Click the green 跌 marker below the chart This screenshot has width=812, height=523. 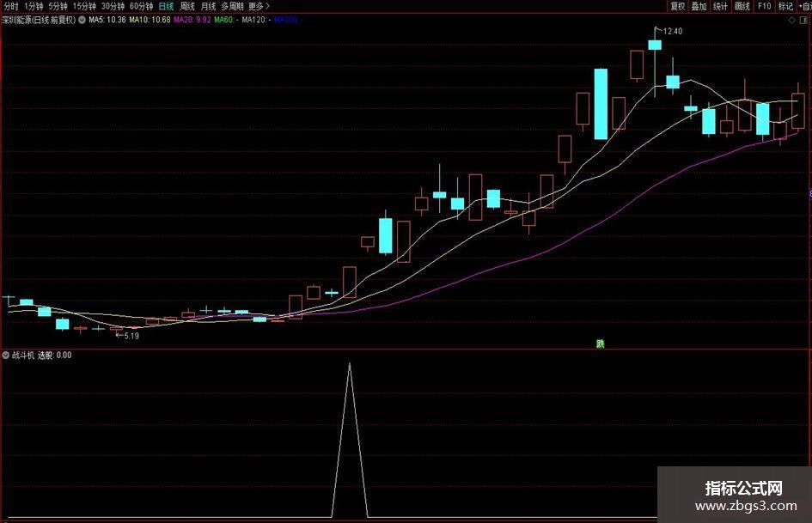point(601,344)
